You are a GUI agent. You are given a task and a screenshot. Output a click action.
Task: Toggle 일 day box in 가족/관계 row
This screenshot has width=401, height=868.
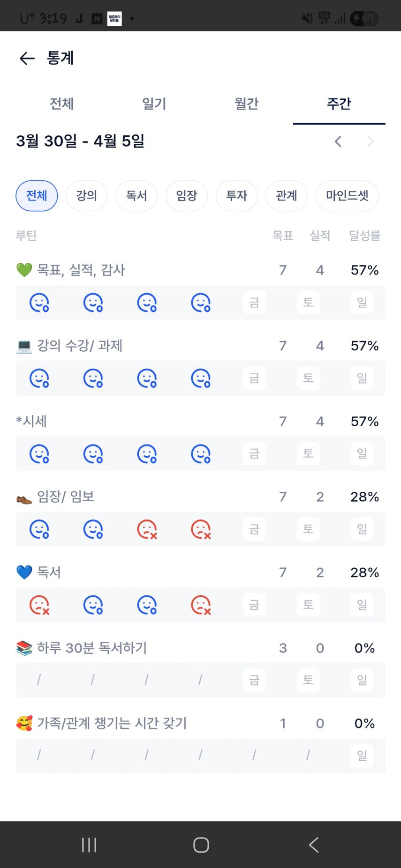tap(362, 756)
